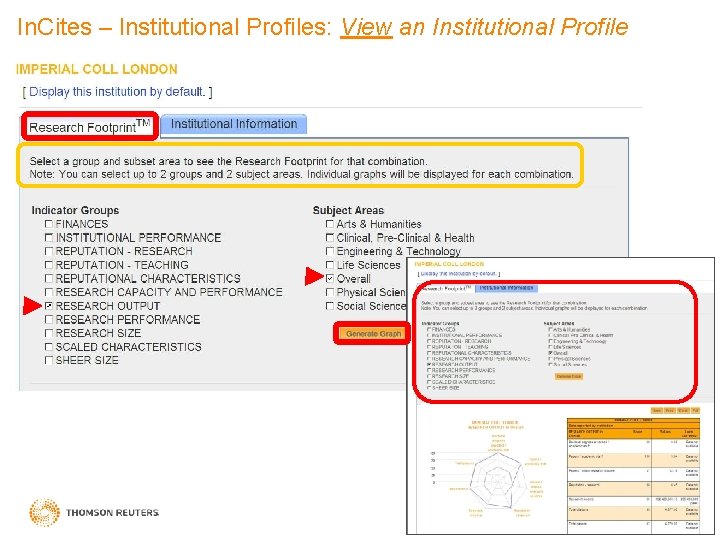Tick the FINANCES checkbox
Viewport: 720px width, 540px height.
click(x=49, y=224)
